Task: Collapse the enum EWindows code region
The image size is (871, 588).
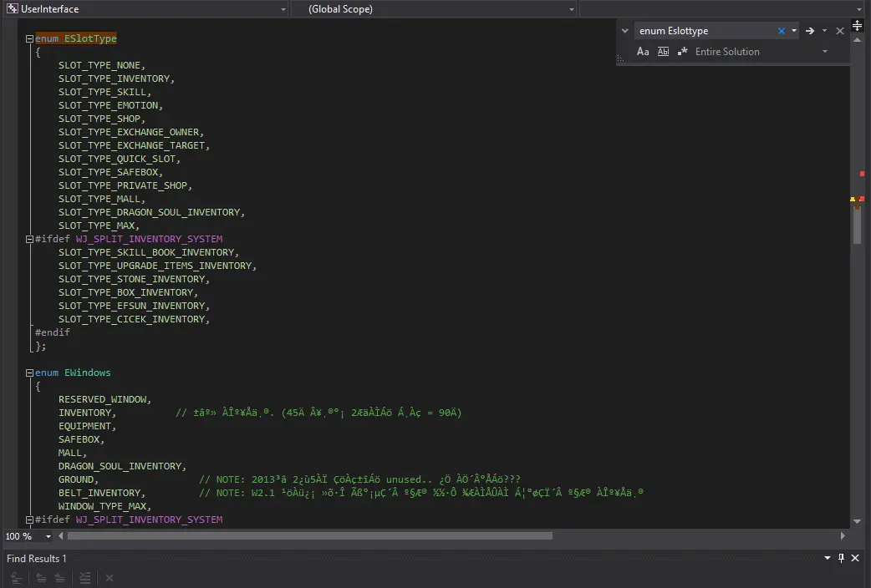Action: pyautogui.click(x=29, y=373)
